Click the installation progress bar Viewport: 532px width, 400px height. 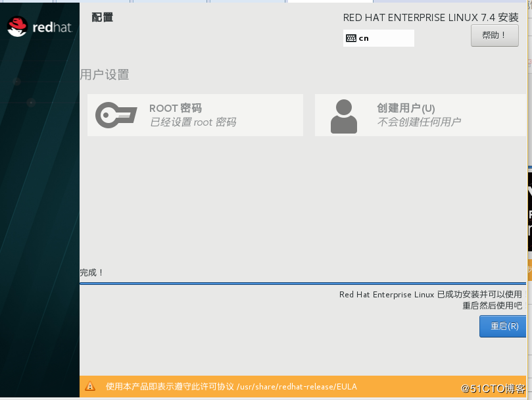click(302, 283)
